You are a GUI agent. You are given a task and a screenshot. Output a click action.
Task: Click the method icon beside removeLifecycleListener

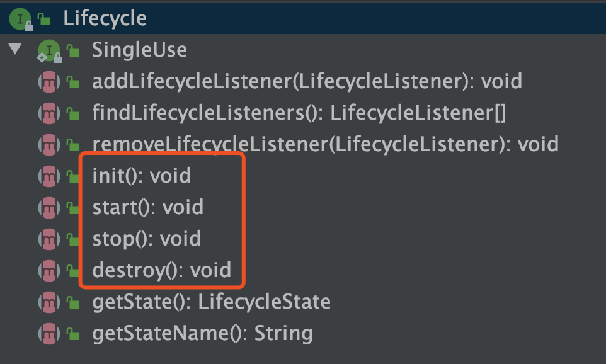49,145
